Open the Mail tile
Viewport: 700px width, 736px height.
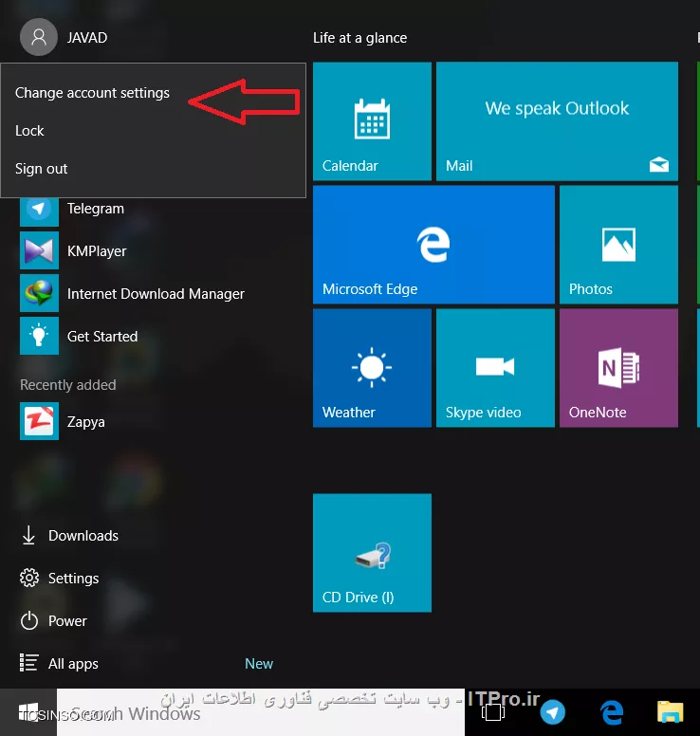(x=557, y=121)
